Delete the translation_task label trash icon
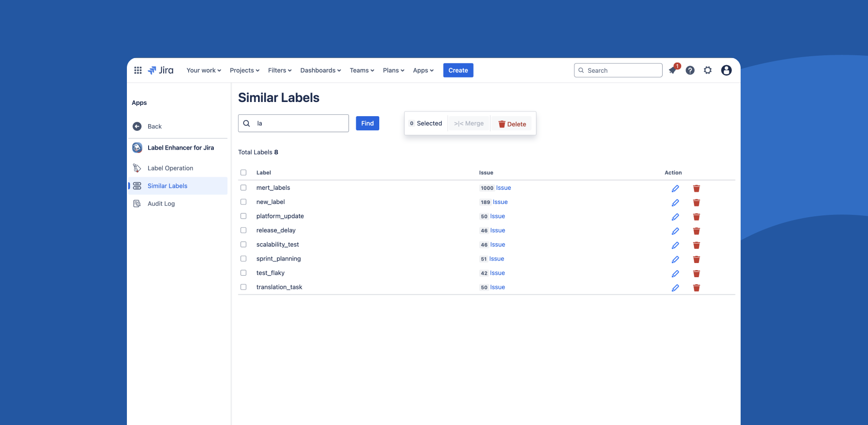 pyautogui.click(x=696, y=288)
